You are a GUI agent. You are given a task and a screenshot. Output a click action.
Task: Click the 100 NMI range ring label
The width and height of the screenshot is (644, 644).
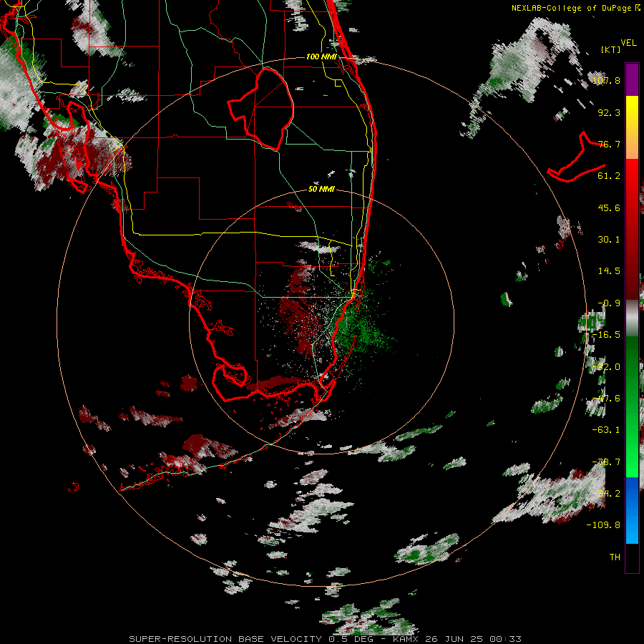tap(321, 57)
